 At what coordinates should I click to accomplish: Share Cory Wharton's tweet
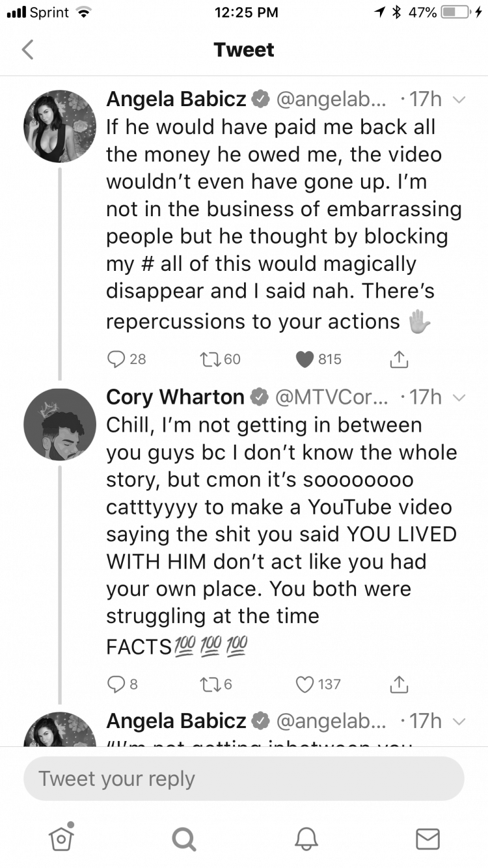(398, 683)
